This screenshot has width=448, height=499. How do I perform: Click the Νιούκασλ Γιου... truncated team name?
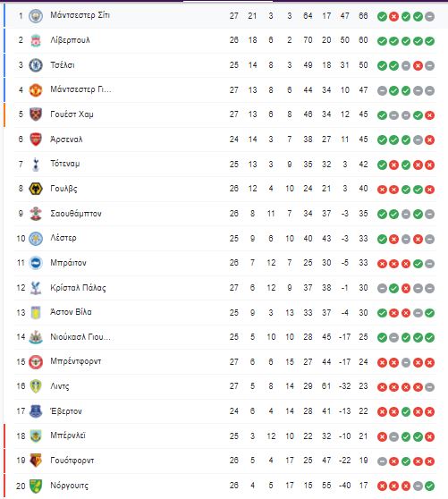pyautogui.click(x=80, y=337)
